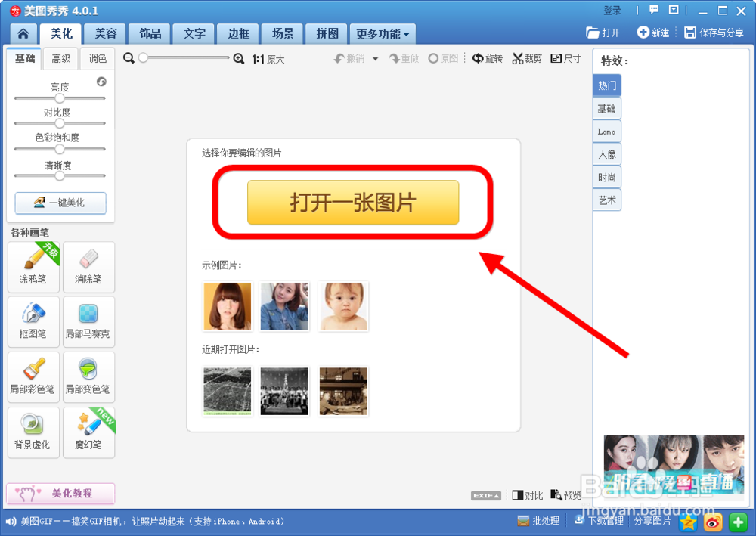Select the 消除笔 eraser tool
The width and height of the screenshot is (756, 536).
click(88, 267)
